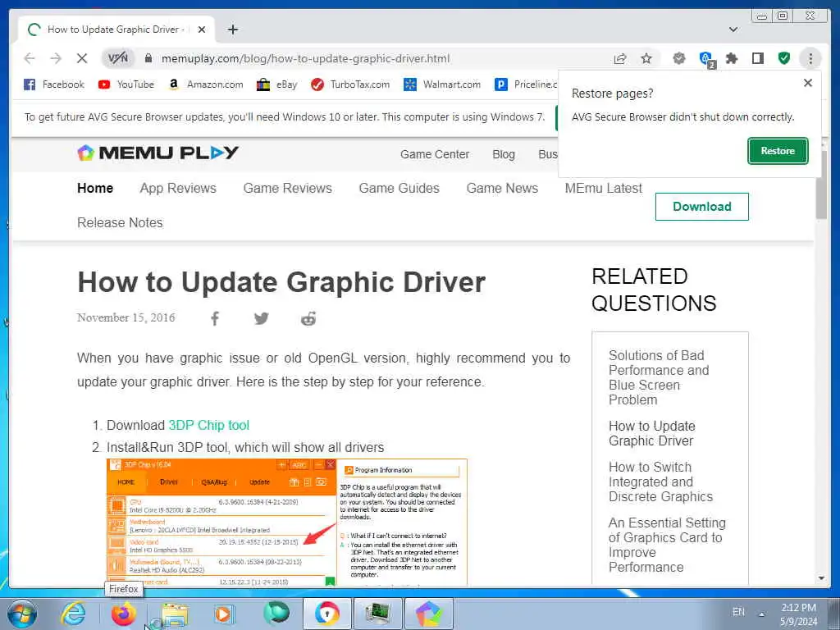Viewport: 840px width, 630px height.
Task: Select Release Notes category
Action: coord(120,222)
